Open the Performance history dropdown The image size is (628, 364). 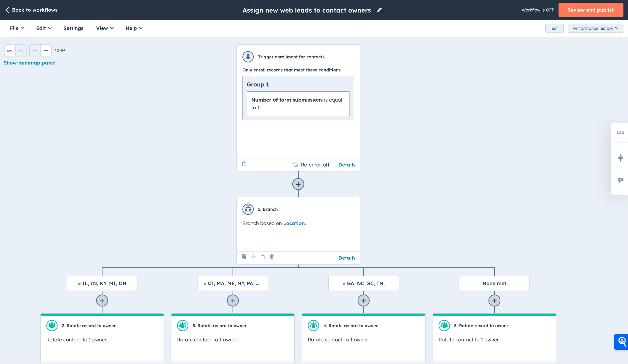pyautogui.click(x=595, y=28)
